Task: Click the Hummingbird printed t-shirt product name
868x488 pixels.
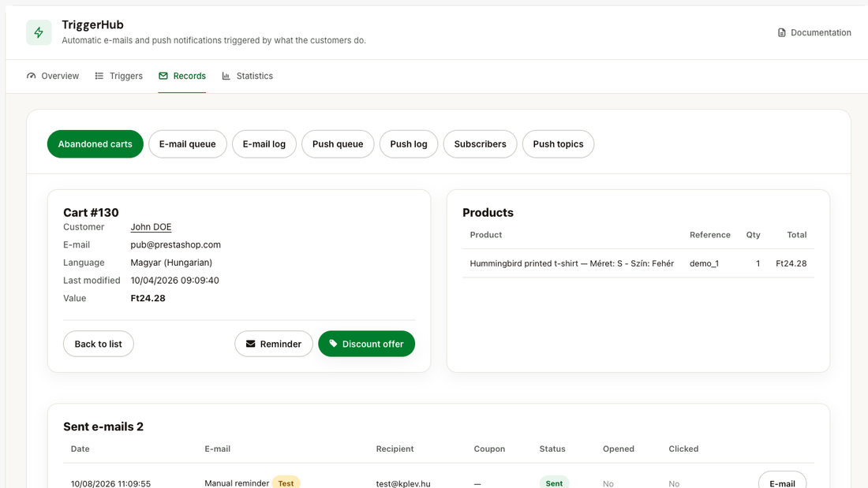Action: click(x=572, y=263)
